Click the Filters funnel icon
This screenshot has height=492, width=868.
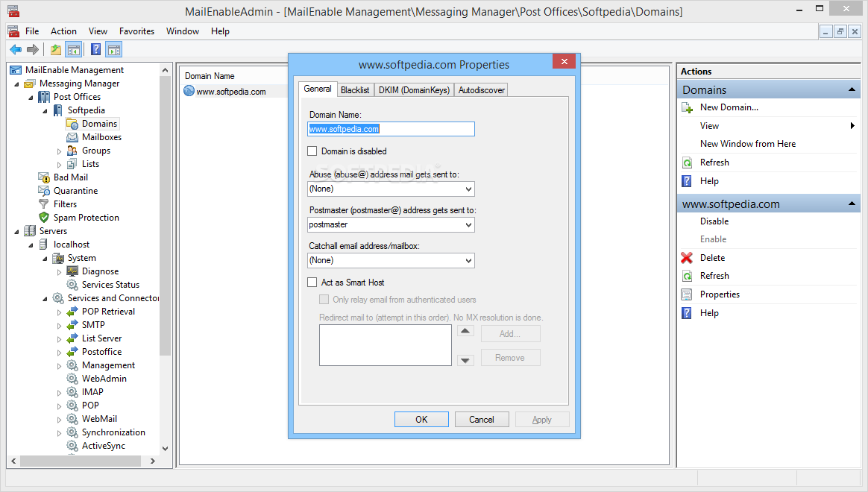click(44, 204)
